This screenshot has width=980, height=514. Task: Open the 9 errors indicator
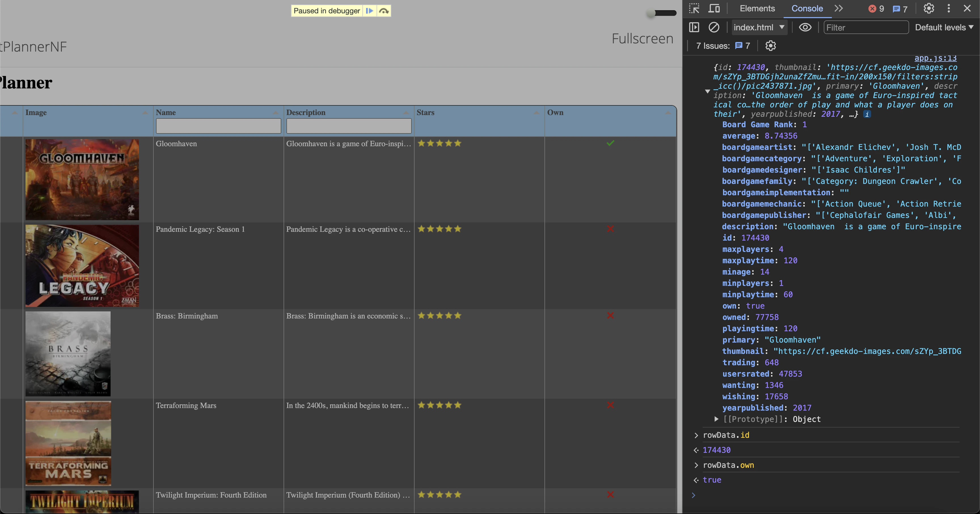pos(876,9)
